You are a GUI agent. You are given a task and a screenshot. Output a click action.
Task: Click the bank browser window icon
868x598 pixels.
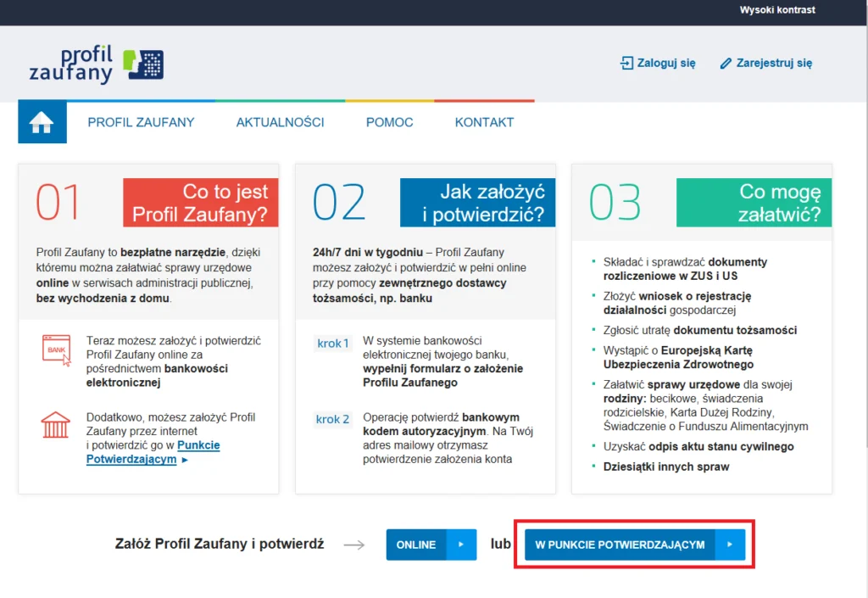pyautogui.click(x=56, y=349)
